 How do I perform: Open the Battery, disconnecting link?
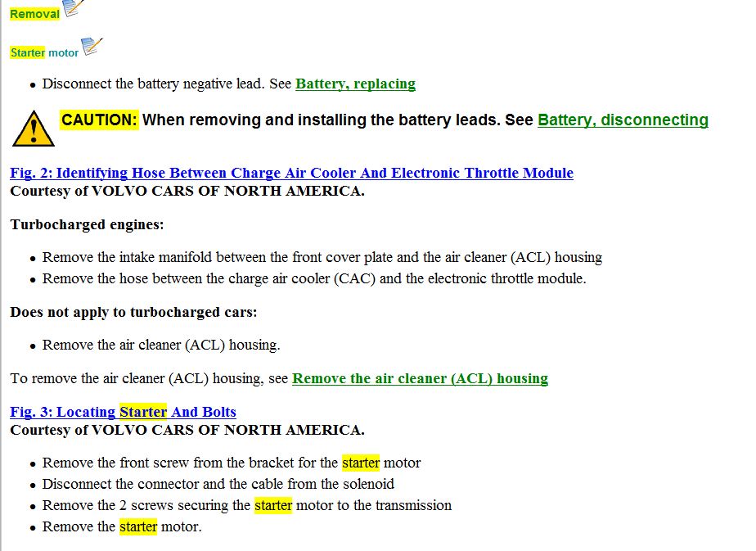click(623, 120)
